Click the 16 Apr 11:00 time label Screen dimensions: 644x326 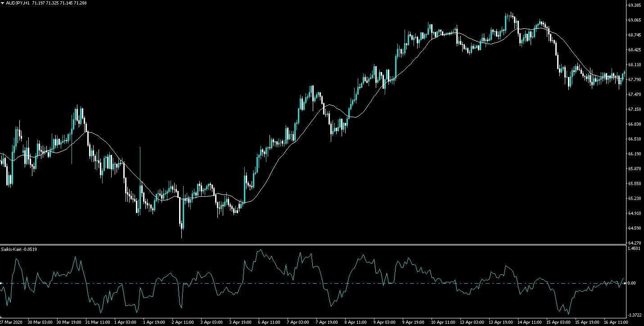click(x=615, y=322)
